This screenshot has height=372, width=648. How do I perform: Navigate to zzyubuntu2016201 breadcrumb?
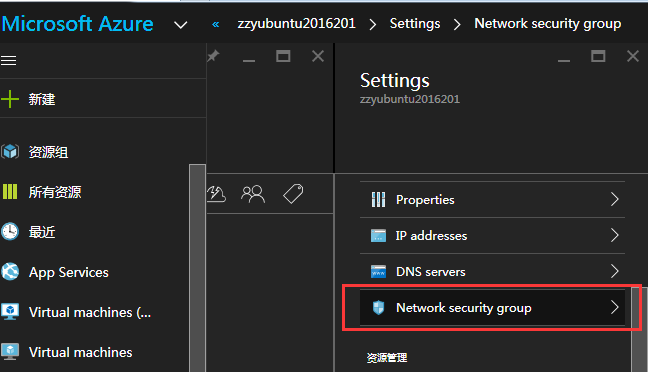coord(296,24)
